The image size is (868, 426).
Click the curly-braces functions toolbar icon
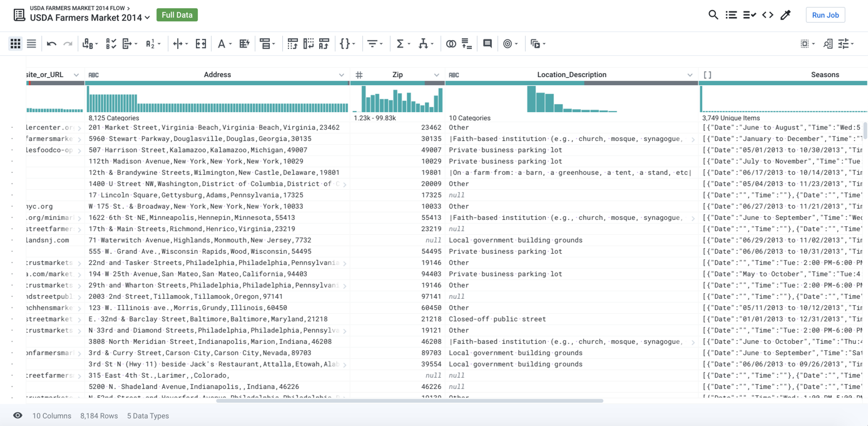tap(345, 43)
